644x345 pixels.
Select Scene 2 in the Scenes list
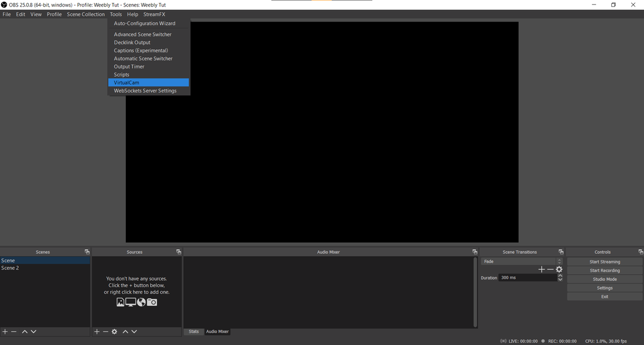tap(10, 267)
